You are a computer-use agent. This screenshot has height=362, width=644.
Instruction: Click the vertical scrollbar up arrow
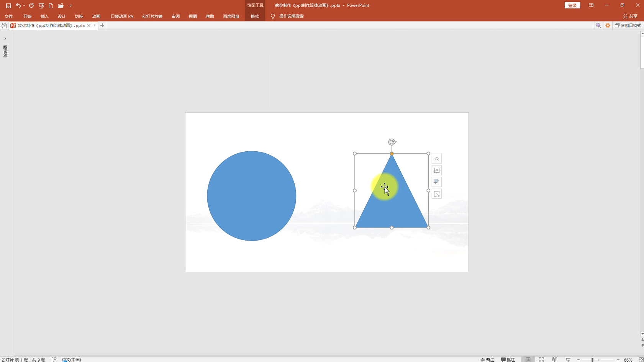coord(642,34)
